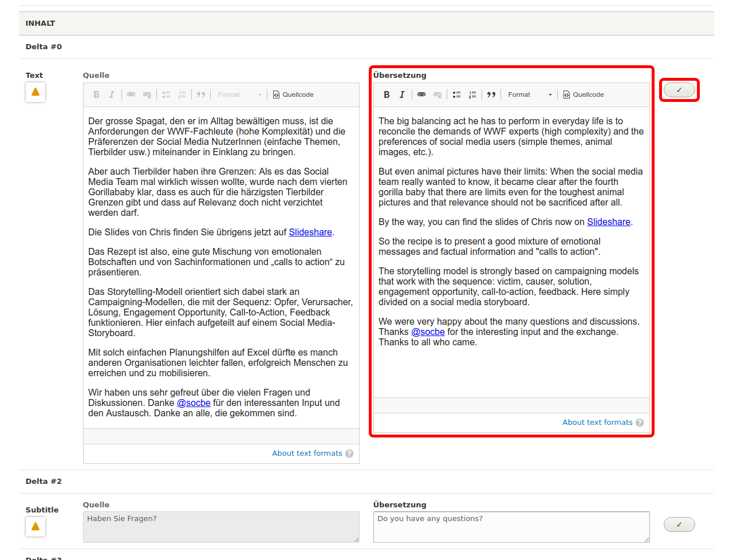Viewport: 733px width, 560px height.
Task: Click the help icon beside Quelle About text formats
Action: (x=349, y=453)
